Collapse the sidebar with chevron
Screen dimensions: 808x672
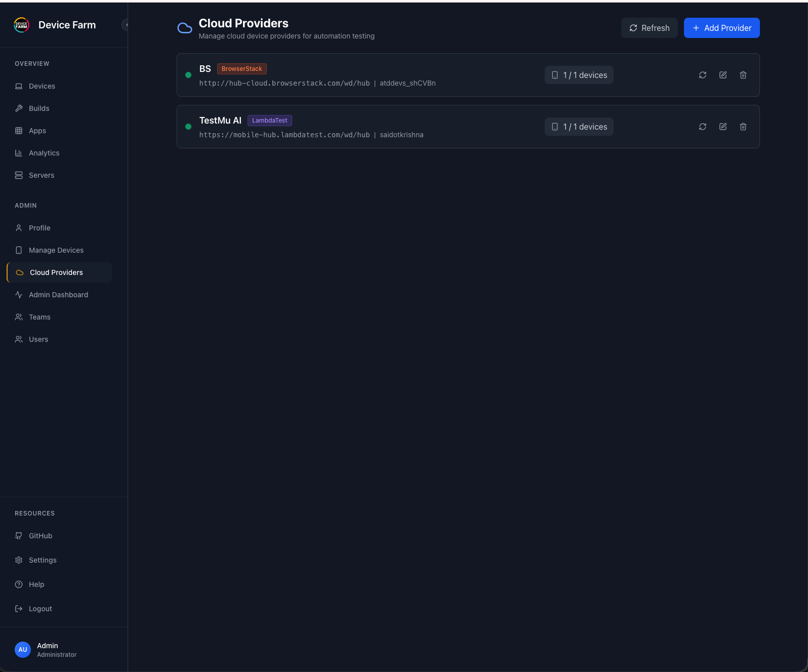(x=125, y=25)
